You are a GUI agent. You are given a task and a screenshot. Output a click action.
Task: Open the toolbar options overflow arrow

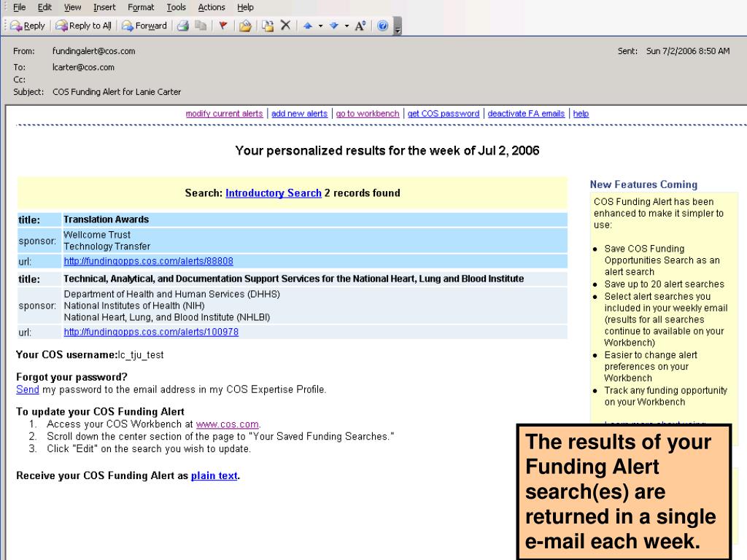tap(398, 27)
